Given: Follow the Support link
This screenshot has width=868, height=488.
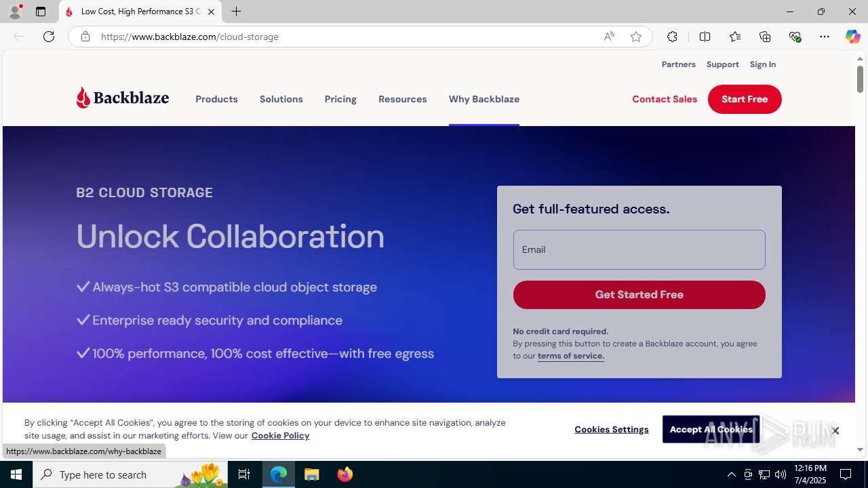Looking at the screenshot, I should click(x=722, y=64).
